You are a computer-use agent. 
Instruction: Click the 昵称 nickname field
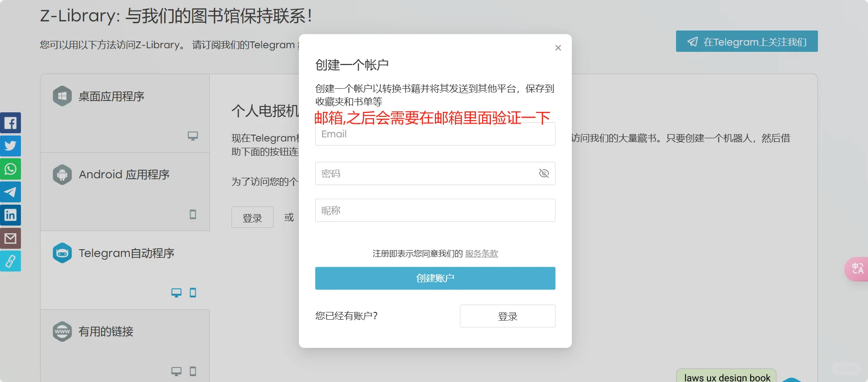[435, 210]
